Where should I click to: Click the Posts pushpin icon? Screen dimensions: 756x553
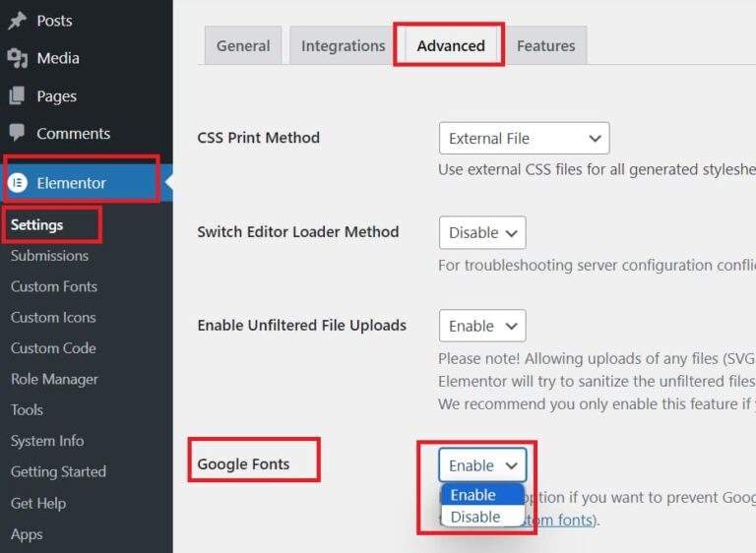pyautogui.click(x=18, y=21)
